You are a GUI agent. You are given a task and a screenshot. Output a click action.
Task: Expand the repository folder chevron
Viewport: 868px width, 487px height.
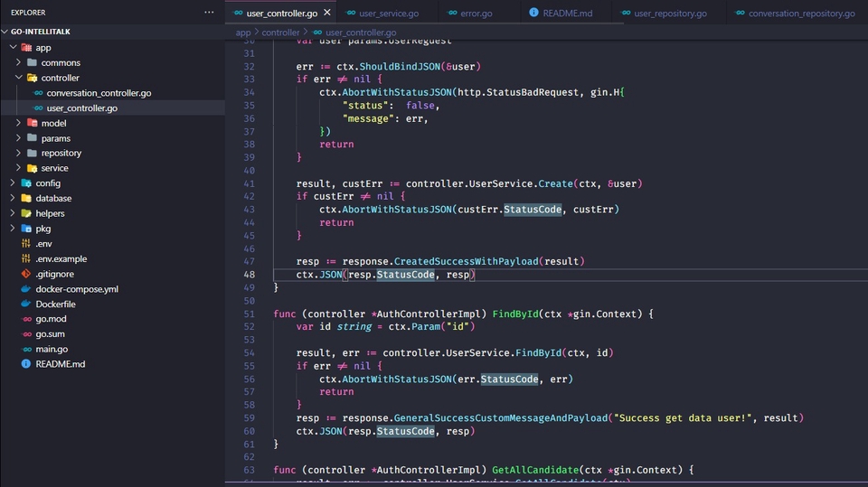click(x=19, y=154)
